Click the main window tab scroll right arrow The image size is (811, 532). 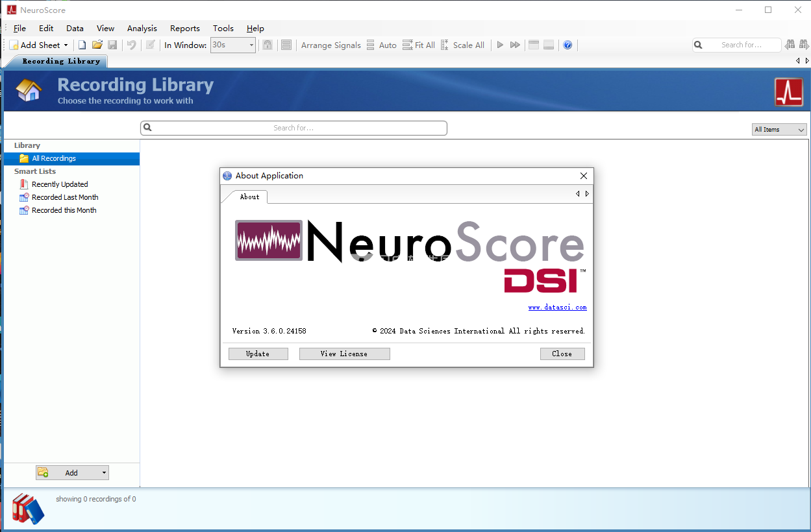click(x=807, y=61)
